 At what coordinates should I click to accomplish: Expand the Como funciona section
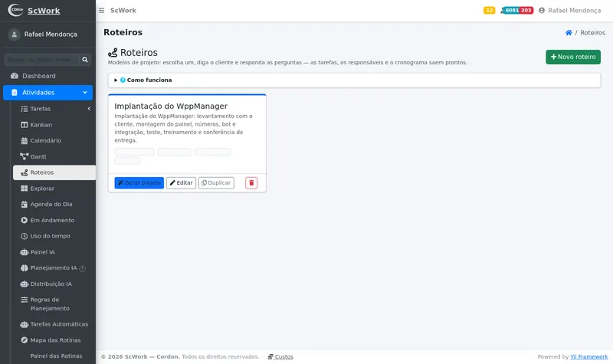tap(354, 80)
